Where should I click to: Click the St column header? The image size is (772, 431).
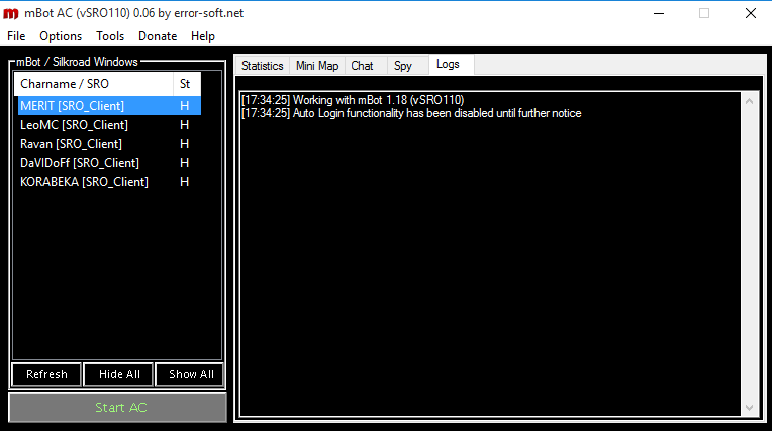(187, 84)
